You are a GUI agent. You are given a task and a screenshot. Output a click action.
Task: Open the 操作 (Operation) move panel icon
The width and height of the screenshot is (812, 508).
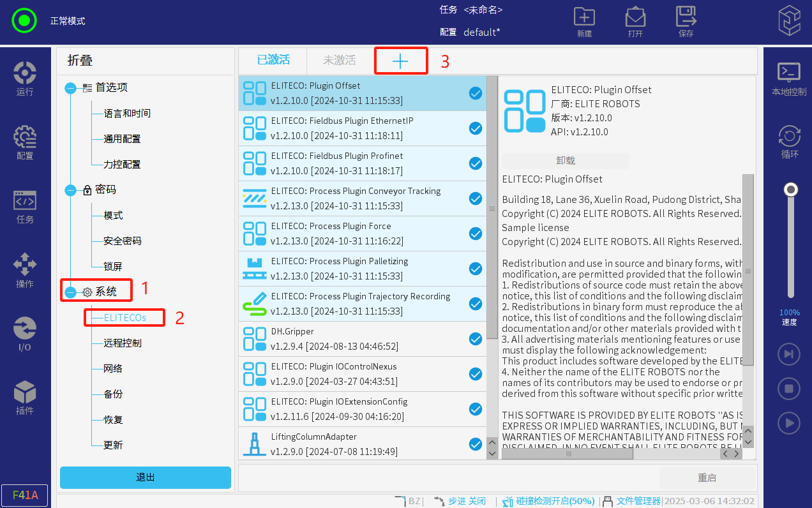[x=25, y=269]
